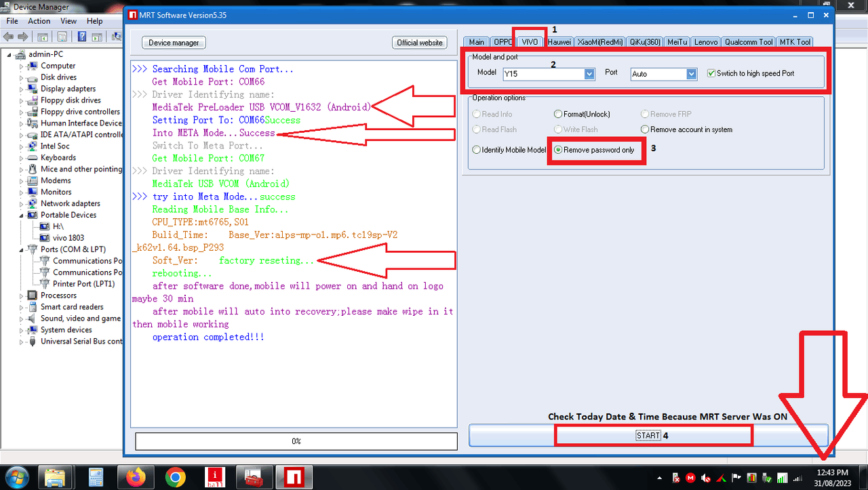This screenshot has width=868, height=490.
Task: Click the show/hide console tree icon in Device Manager
Action: 44,37
